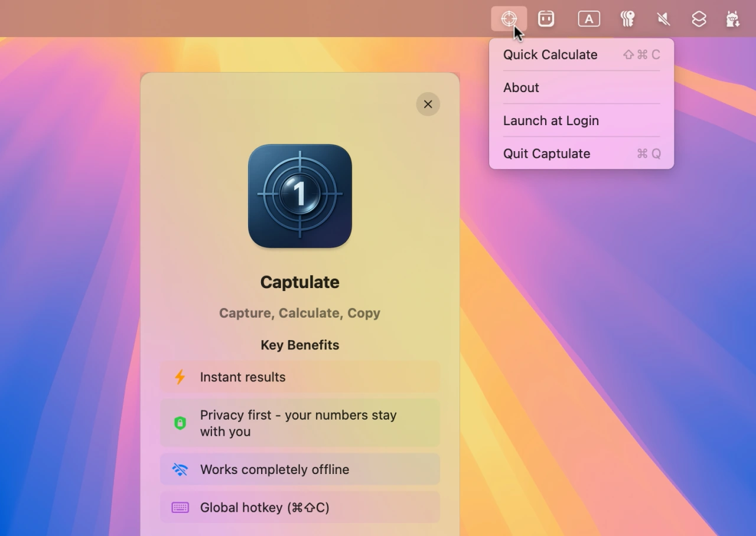This screenshot has width=756, height=536.
Task: Choose Quit Captulate
Action: [546, 153]
